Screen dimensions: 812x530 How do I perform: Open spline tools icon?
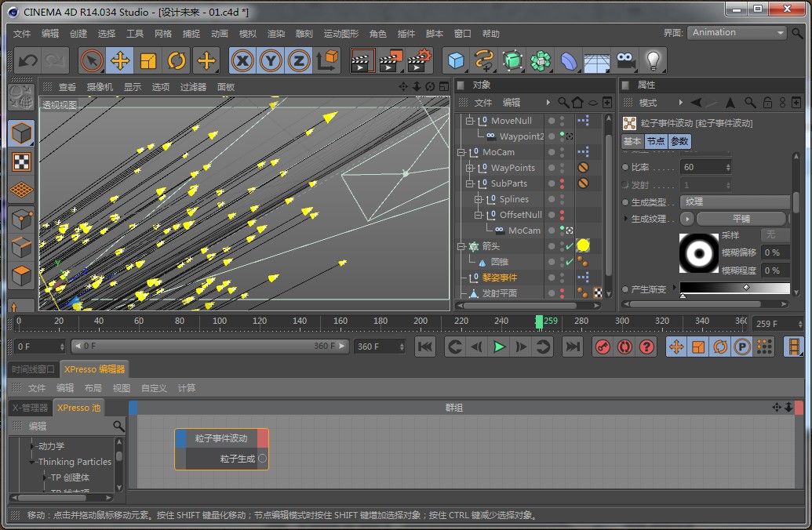point(484,61)
